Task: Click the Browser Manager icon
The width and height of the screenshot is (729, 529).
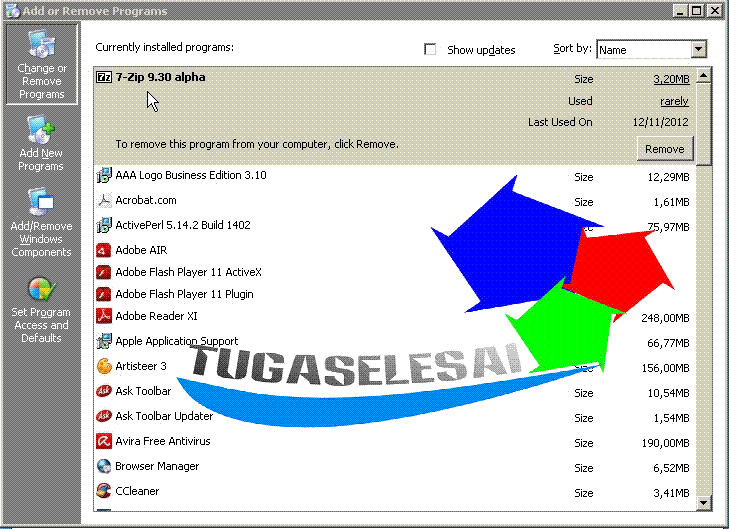Action: (x=104, y=466)
